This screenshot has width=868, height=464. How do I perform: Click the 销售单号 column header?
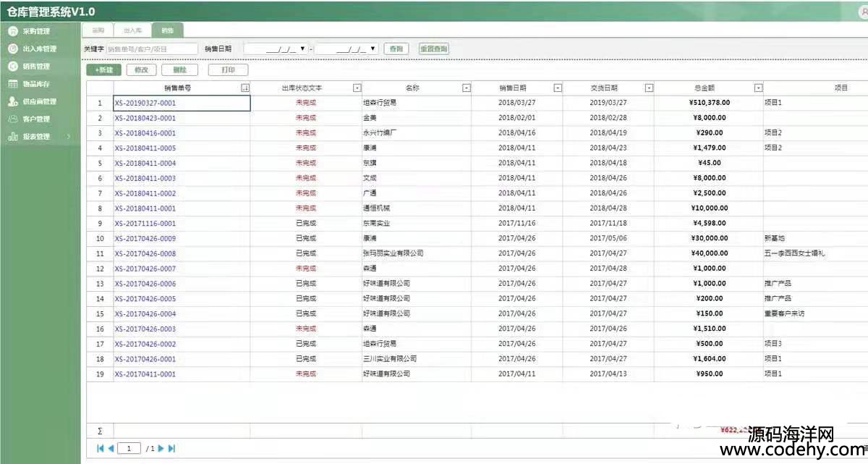click(x=182, y=88)
